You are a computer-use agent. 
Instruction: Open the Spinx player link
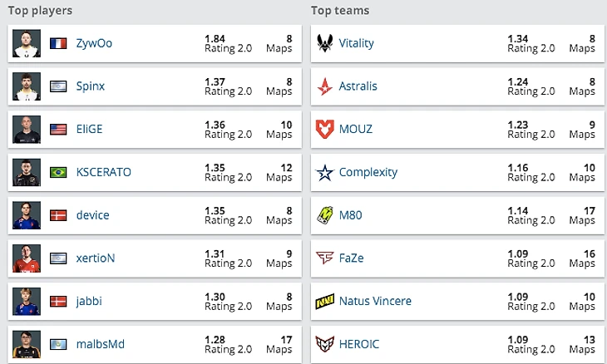coord(90,86)
